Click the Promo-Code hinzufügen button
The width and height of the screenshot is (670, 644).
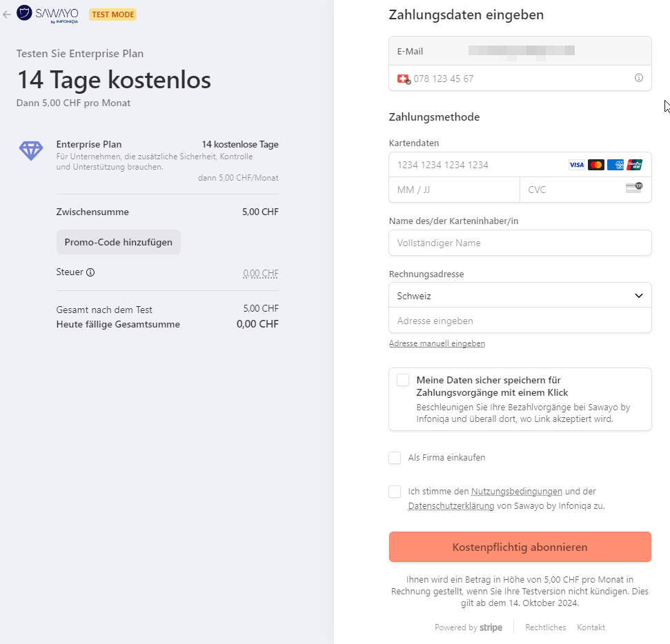pyautogui.click(x=119, y=242)
